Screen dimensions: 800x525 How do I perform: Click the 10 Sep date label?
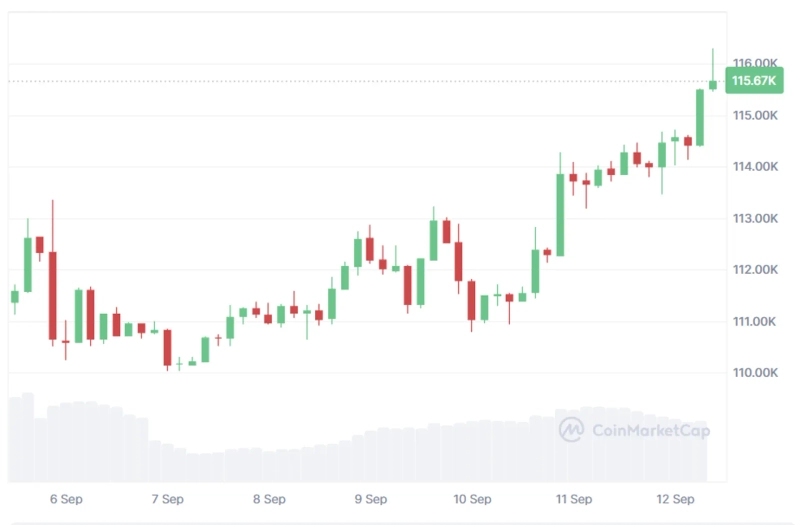472,499
